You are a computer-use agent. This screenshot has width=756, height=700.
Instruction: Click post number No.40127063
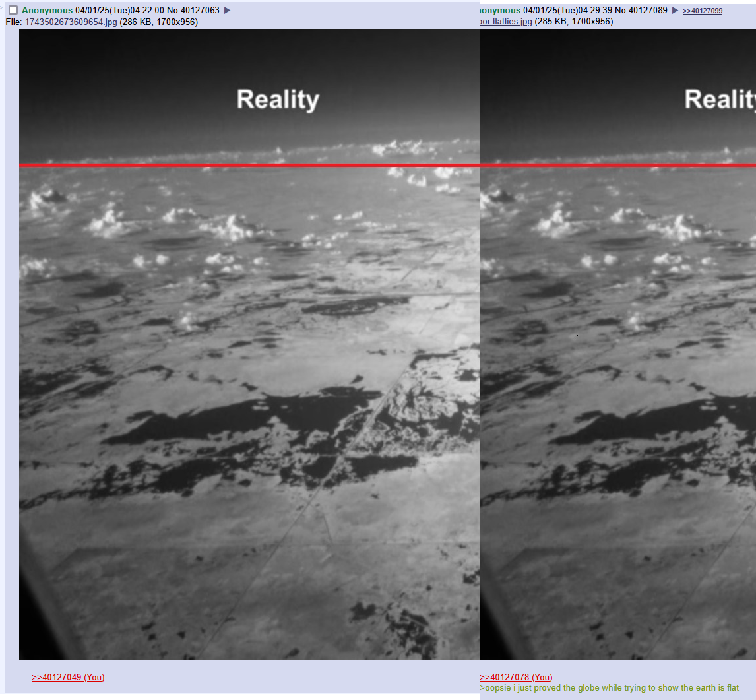(193, 10)
